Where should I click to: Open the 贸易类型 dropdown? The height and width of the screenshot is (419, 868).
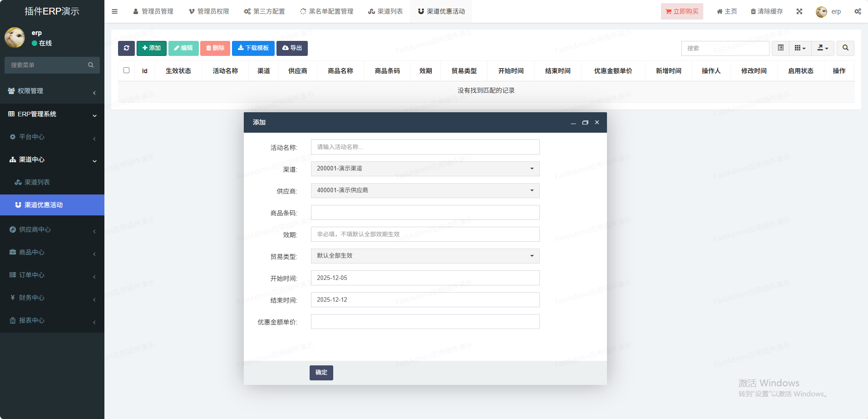425,256
